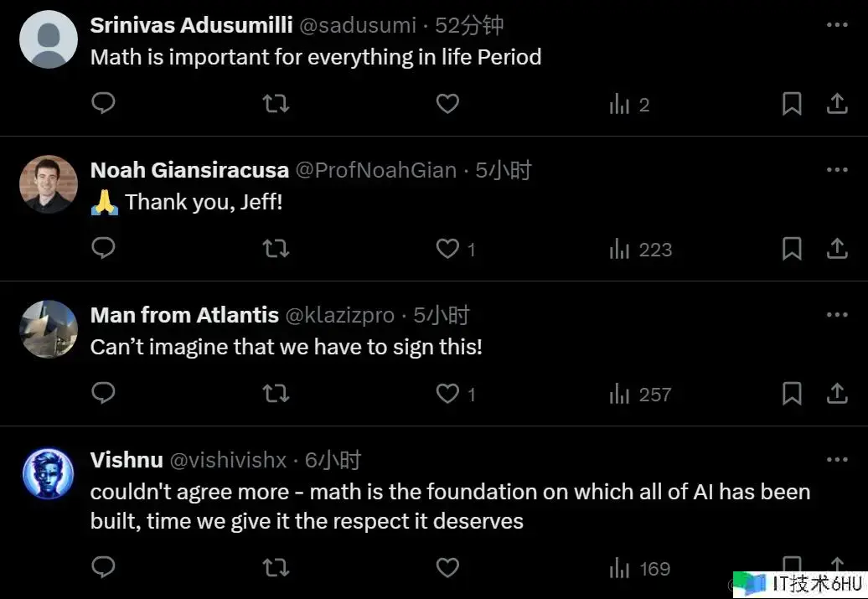
Task: Open more options for Srinivas Adusumilli's tweet
Action: point(837,25)
